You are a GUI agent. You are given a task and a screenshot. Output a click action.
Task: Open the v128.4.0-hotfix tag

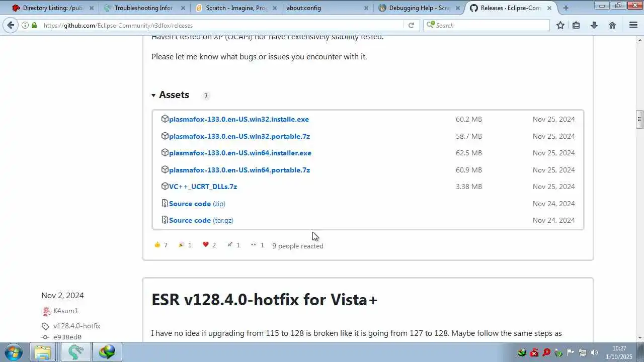pyautogui.click(x=76, y=326)
